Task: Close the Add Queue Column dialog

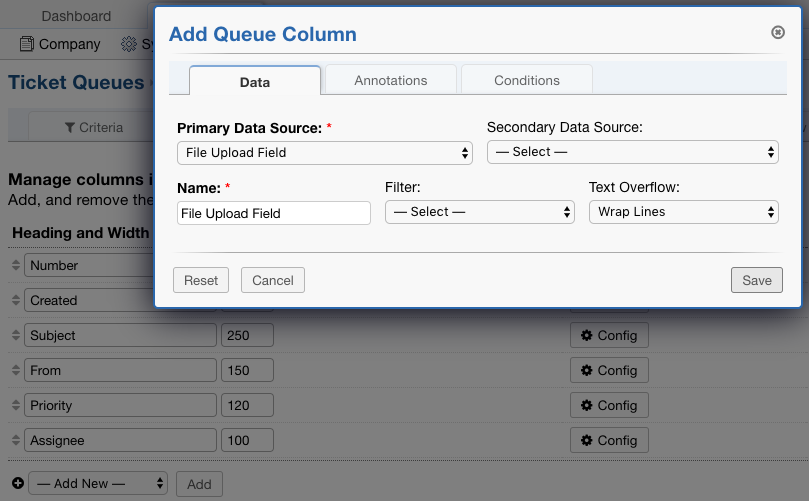Action: (778, 33)
